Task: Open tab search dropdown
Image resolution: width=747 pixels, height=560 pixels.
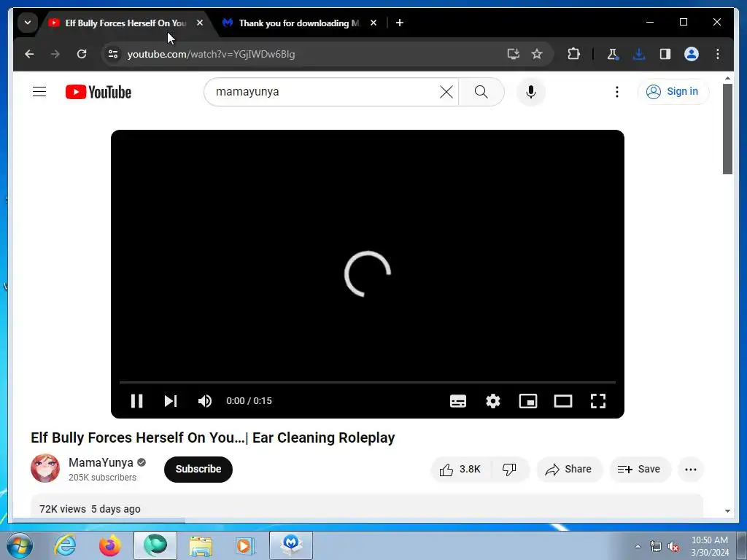Action: pyautogui.click(x=28, y=23)
